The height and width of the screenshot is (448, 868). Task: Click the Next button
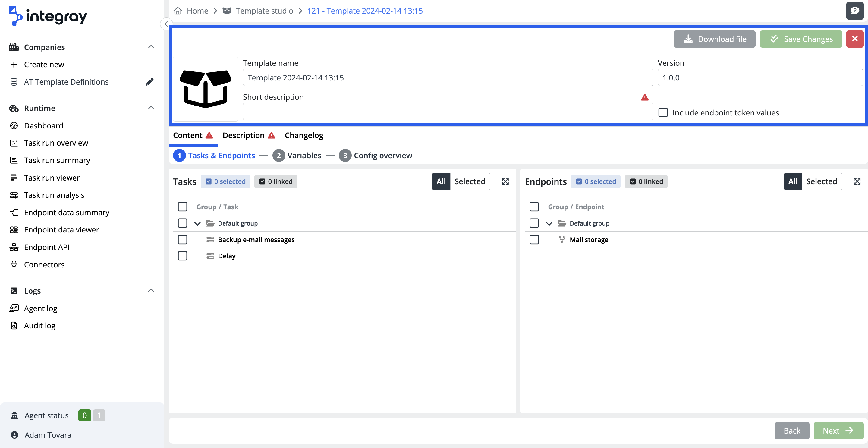[x=838, y=431]
